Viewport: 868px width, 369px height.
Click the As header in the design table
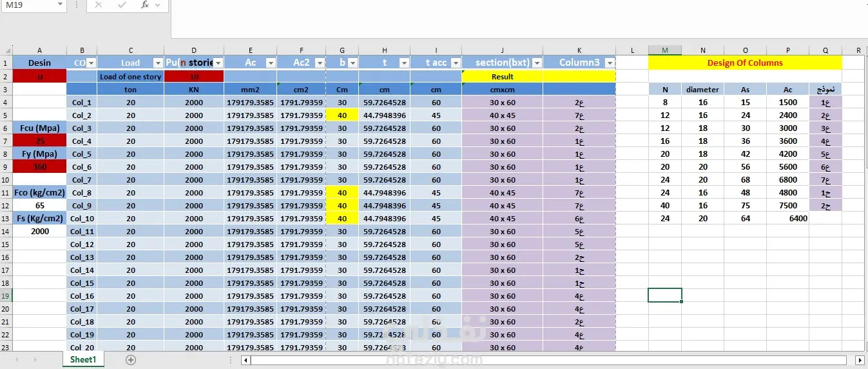745,89
